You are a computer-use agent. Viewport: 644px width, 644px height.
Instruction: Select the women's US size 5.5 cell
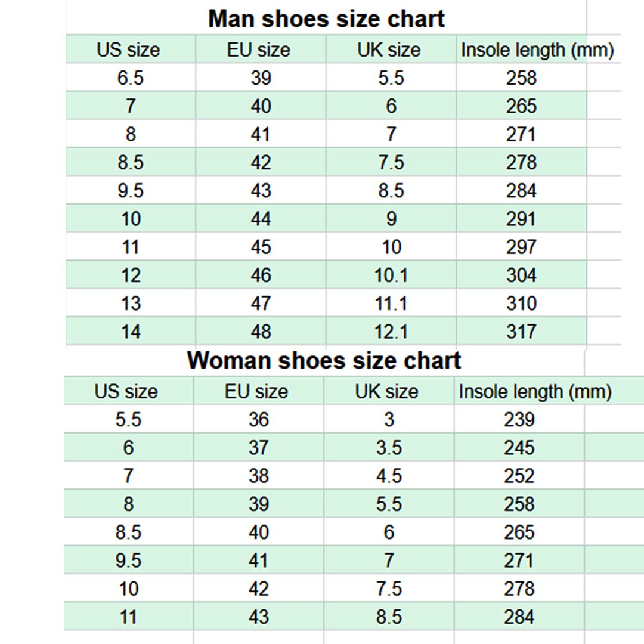(128, 420)
